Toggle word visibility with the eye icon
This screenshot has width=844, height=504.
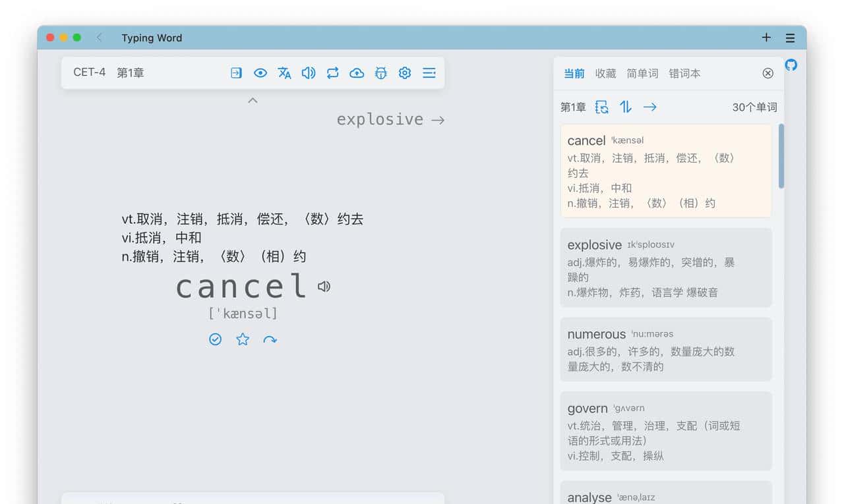pyautogui.click(x=260, y=72)
